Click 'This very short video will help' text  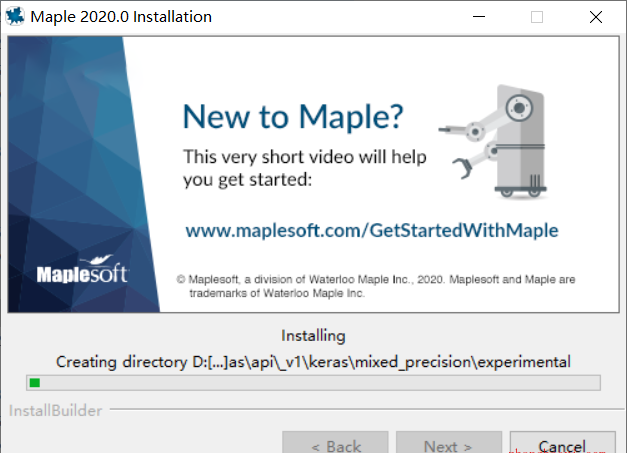click(305, 157)
